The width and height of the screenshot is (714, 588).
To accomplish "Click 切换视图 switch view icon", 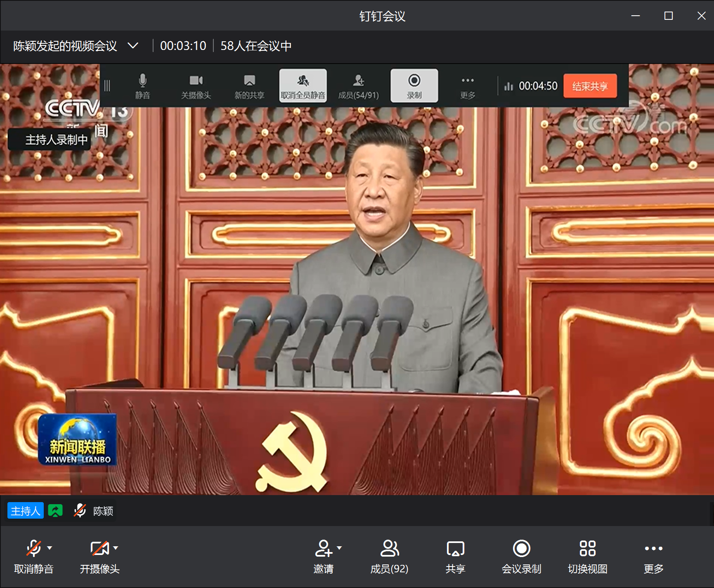I will tap(587, 556).
